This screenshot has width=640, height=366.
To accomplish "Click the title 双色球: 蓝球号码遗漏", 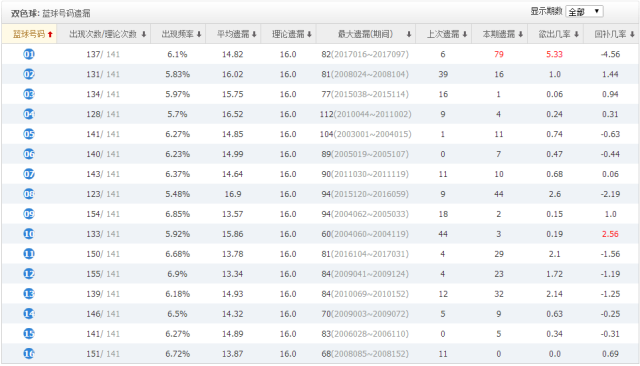I will tap(51, 13).
